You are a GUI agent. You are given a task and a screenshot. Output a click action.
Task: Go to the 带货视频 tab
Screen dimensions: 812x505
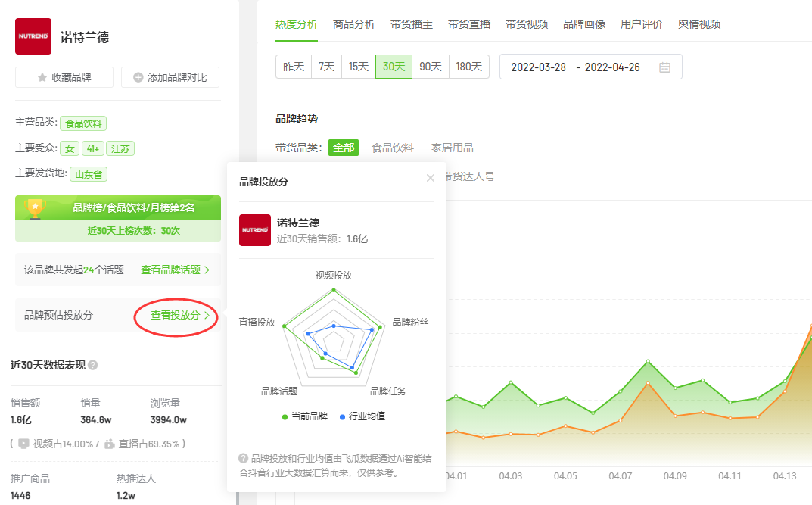coord(526,24)
